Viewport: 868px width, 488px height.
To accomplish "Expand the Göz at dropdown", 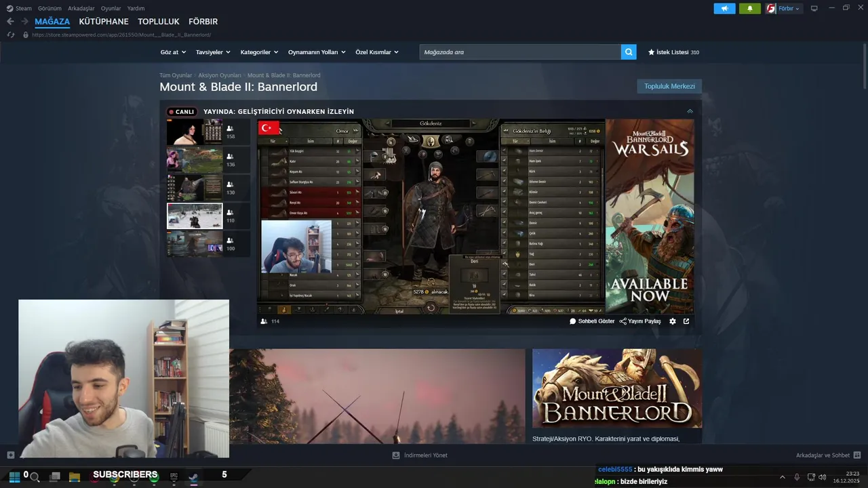I will tap(173, 52).
